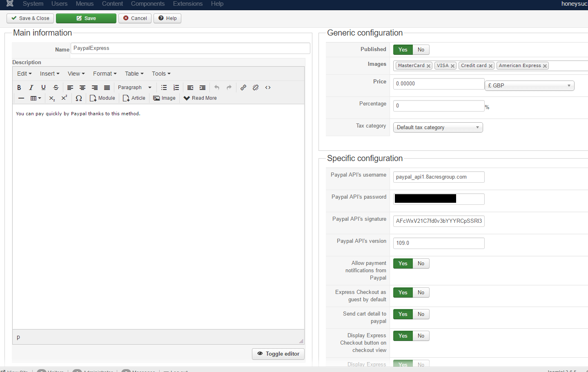Viewport: 588px width, 372px height.
Task: Open the Components menu
Action: pyautogui.click(x=148, y=4)
